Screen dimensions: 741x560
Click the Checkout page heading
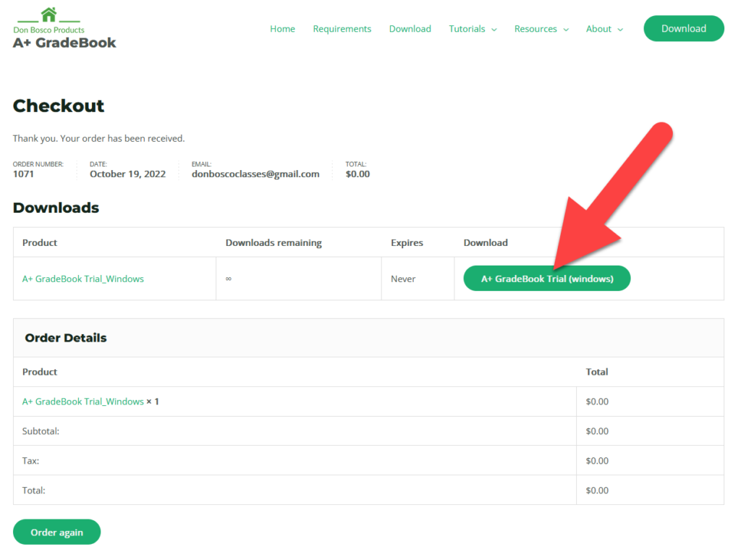pyautogui.click(x=59, y=106)
